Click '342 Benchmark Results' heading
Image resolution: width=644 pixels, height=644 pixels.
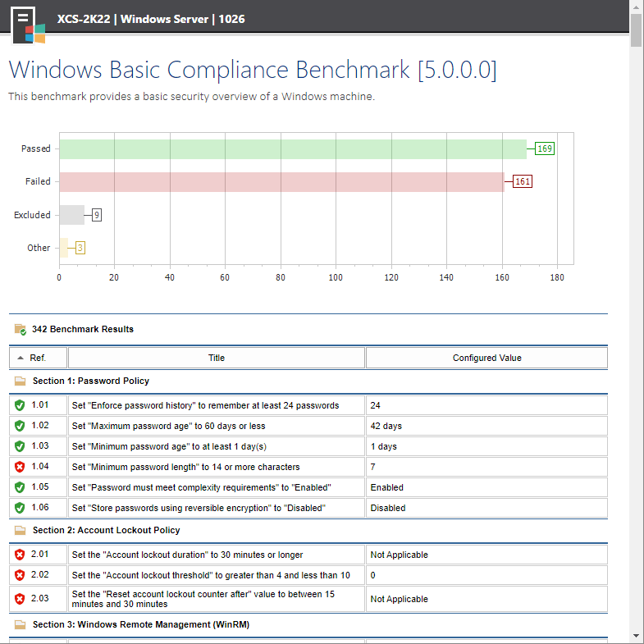tap(83, 329)
